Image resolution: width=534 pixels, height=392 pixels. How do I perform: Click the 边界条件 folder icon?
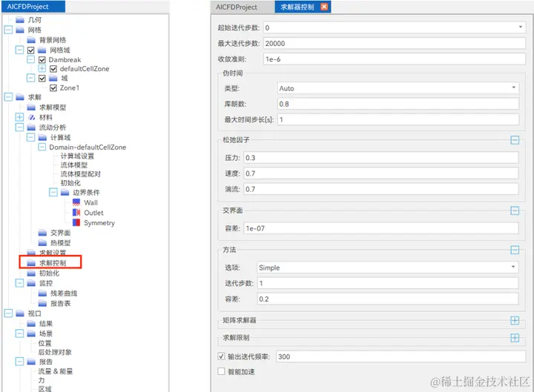tap(65, 193)
